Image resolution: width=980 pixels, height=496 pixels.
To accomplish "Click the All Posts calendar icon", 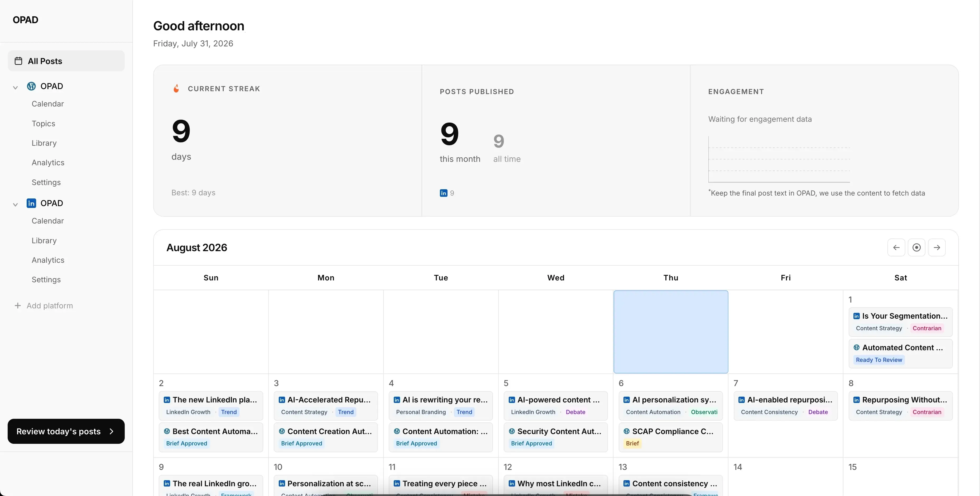I will coord(18,61).
